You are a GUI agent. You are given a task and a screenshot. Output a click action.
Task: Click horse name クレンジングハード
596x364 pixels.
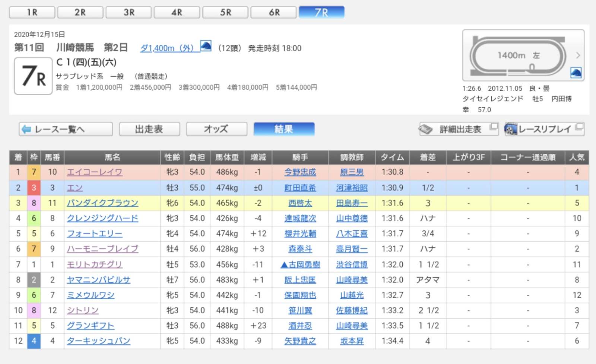(102, 218)
